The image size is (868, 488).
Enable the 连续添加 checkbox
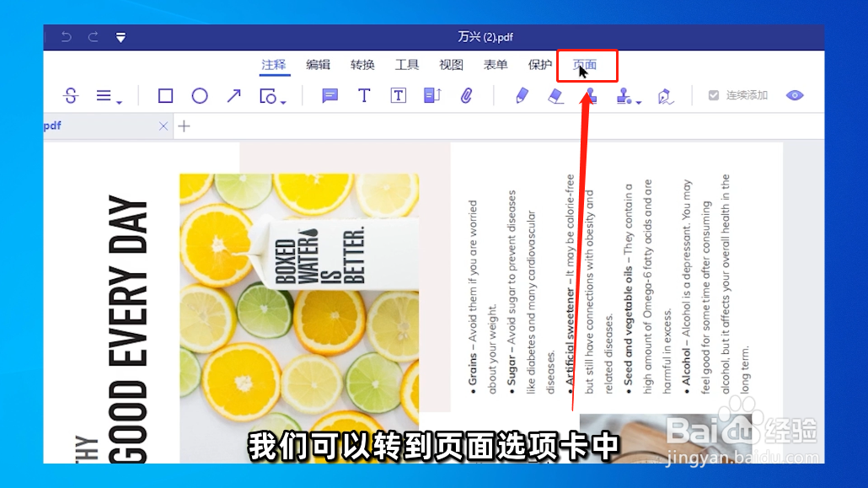click(712, 94)
